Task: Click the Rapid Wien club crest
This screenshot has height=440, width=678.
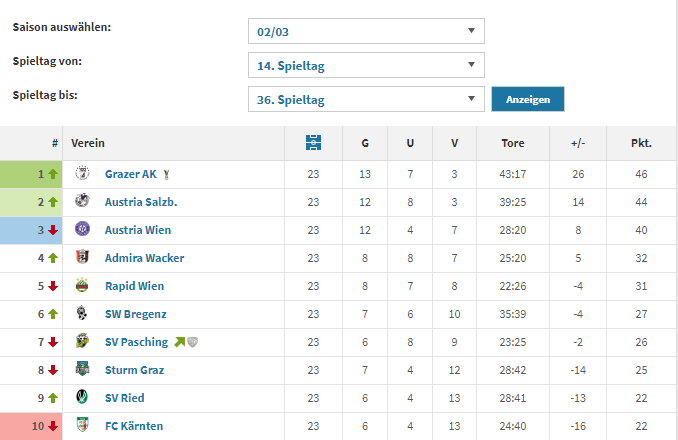Action: [82, 285]
